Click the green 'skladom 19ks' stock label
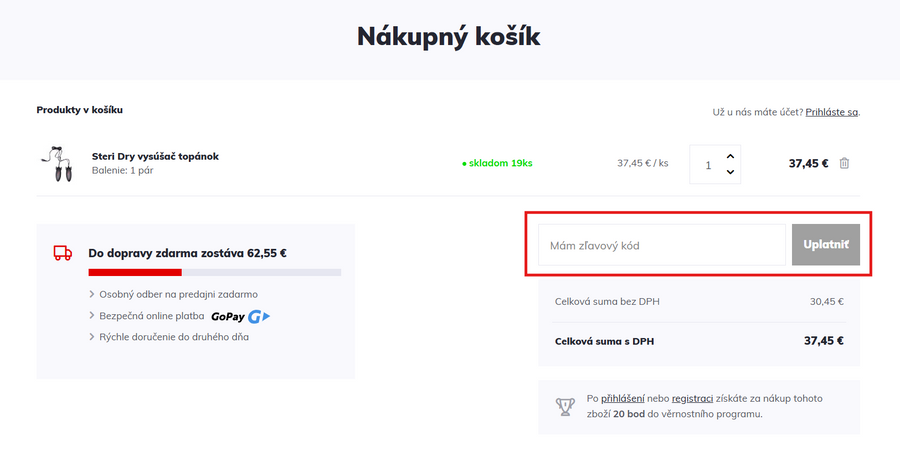The width and height of the screenshot is (900, 449). tap(497, 164)
